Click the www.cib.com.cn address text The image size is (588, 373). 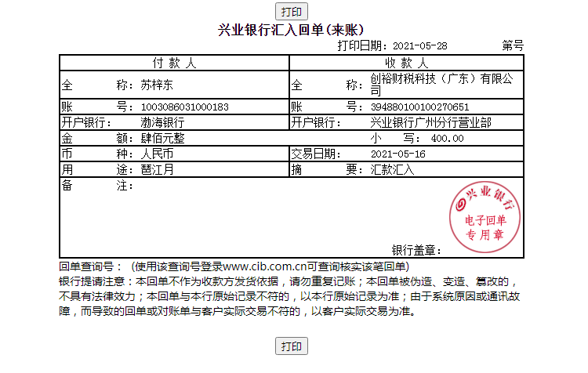pos(264,266)
